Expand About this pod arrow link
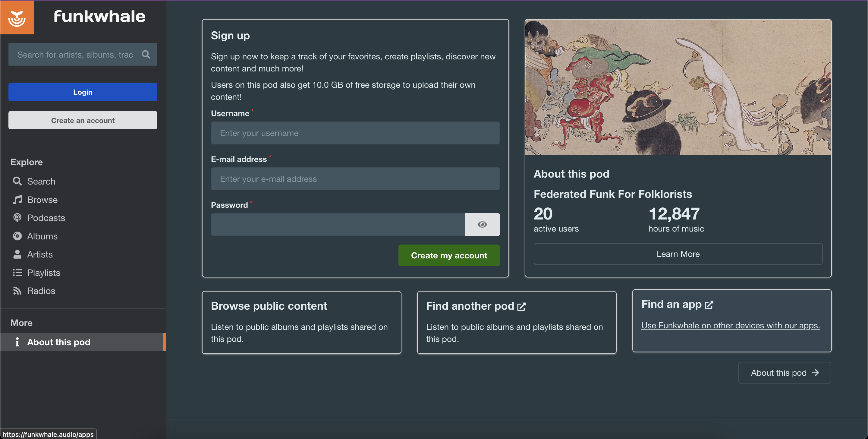 [784, 372]
